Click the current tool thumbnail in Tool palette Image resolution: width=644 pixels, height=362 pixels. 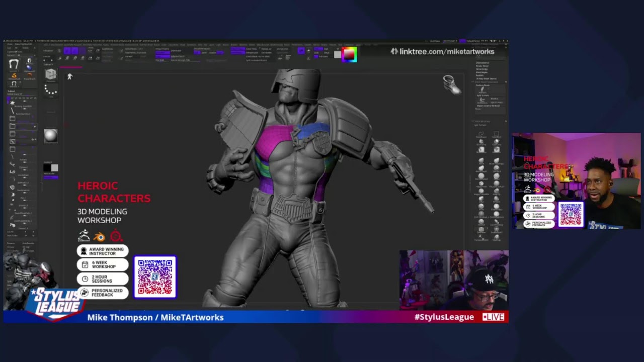coord(14,64)
